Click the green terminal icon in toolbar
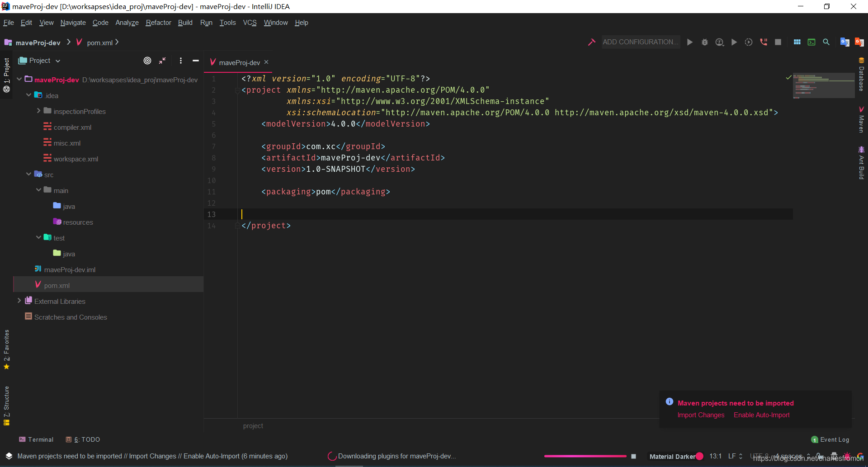This screenshot has width=868, height=467. click(811, 42)
